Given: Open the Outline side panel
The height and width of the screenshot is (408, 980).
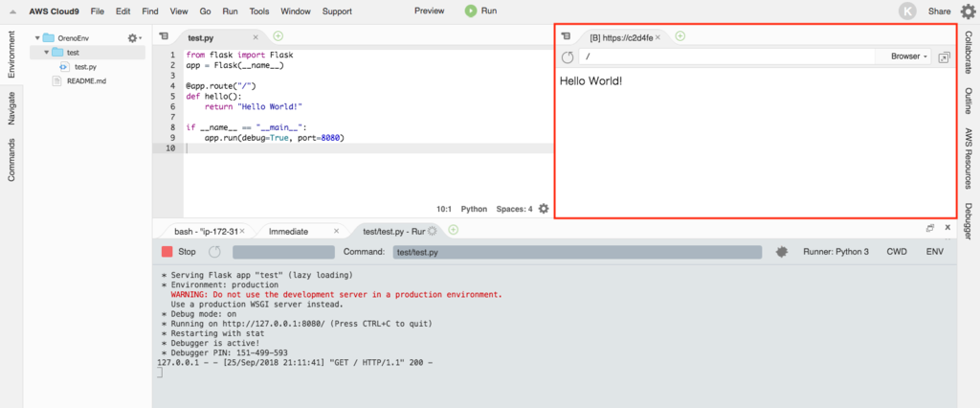Looking at the screenshot, I should coord(969,101).
